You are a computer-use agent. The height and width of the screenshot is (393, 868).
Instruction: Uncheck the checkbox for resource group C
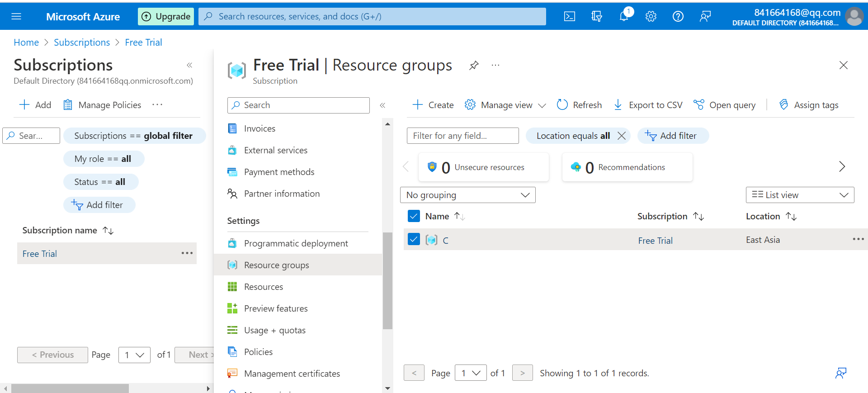click(x=414, y=239)
